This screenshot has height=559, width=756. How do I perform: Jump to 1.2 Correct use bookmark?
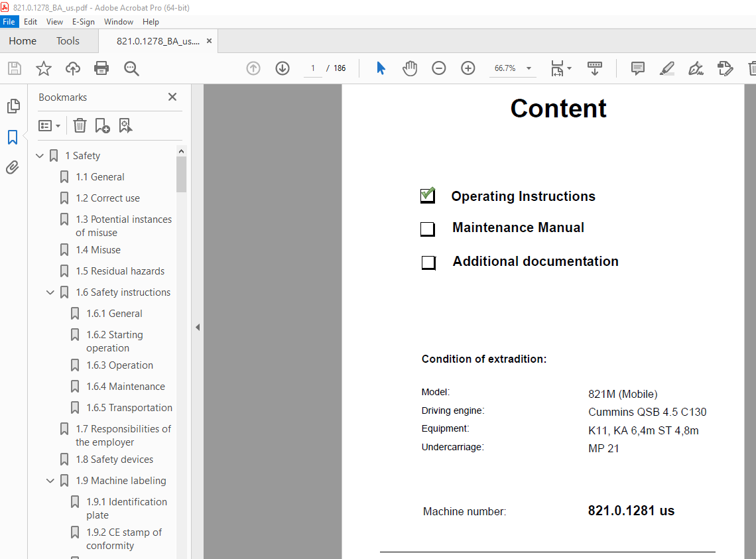[x=107, y=198]
